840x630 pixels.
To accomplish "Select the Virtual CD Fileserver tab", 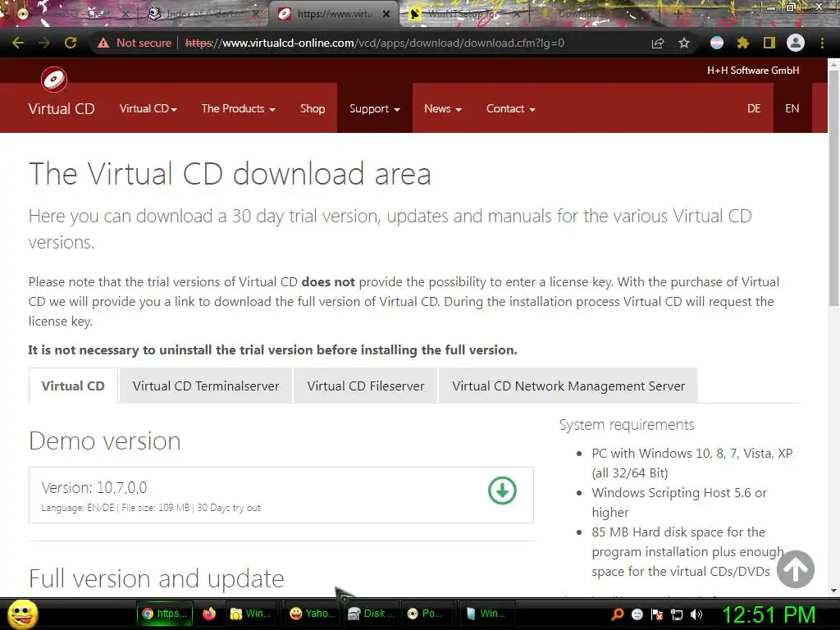I will tap(365, 386).
